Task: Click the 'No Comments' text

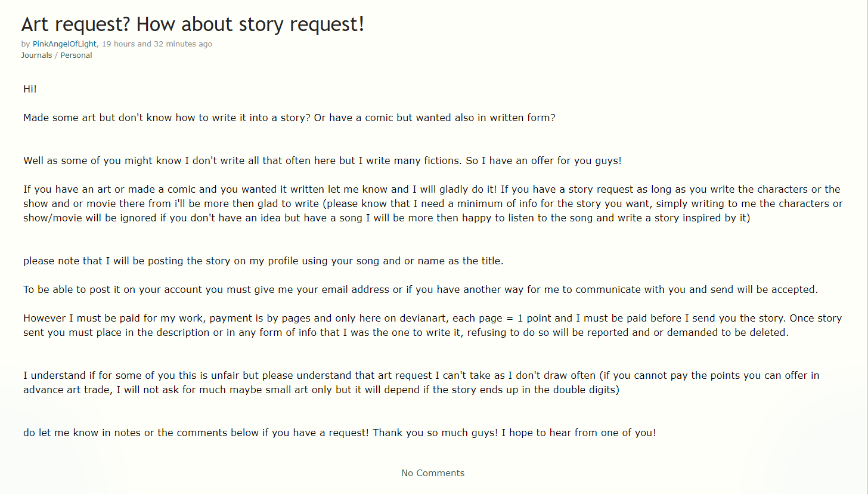Action: tap(433, 473)
